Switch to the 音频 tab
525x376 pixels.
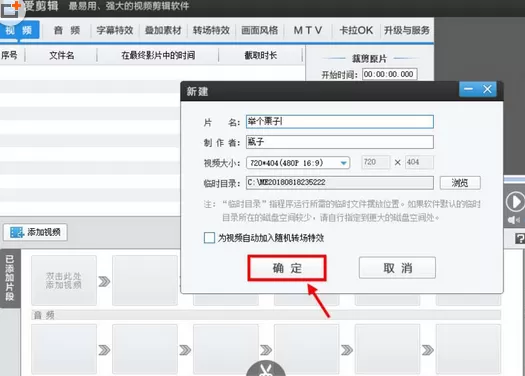click(67, 30)
